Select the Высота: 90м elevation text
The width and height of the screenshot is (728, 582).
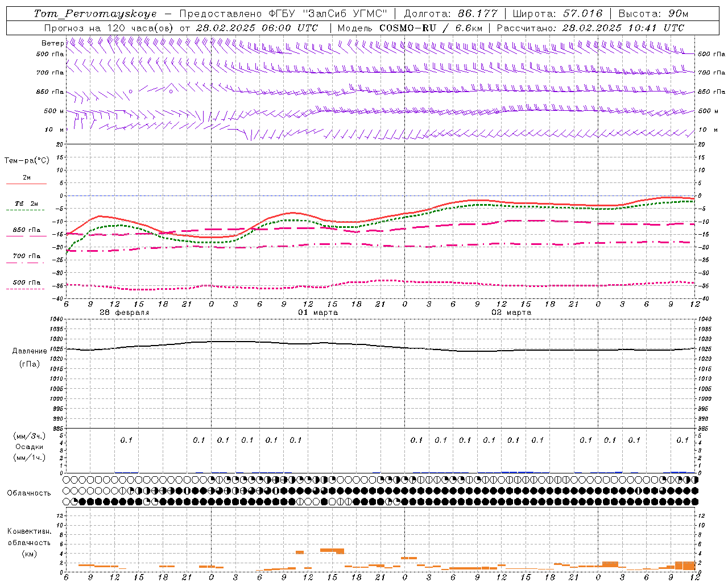click(x=653, y=14)
